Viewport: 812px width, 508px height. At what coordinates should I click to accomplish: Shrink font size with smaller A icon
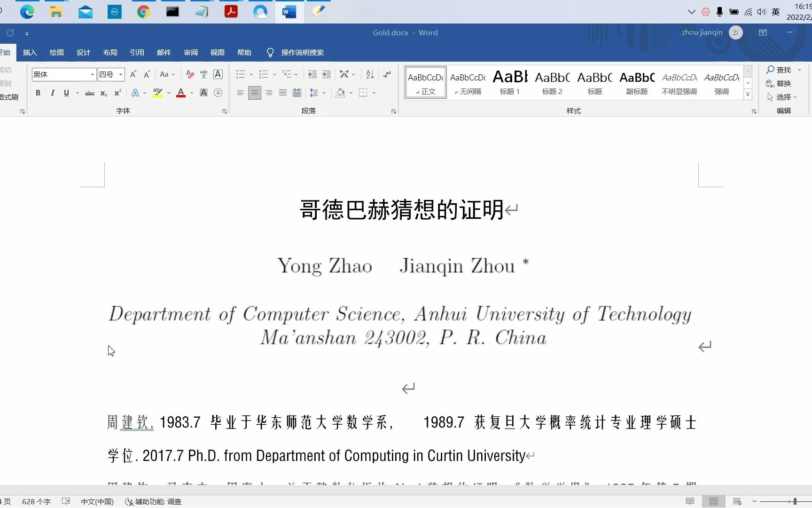(x=147, y=74)
